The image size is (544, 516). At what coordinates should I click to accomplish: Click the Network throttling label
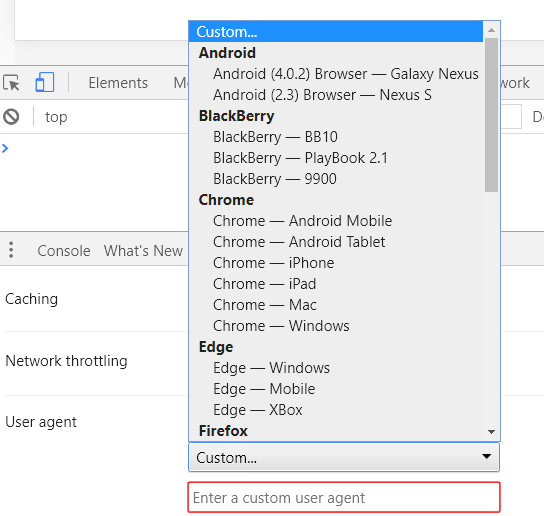tap(66, 361)
